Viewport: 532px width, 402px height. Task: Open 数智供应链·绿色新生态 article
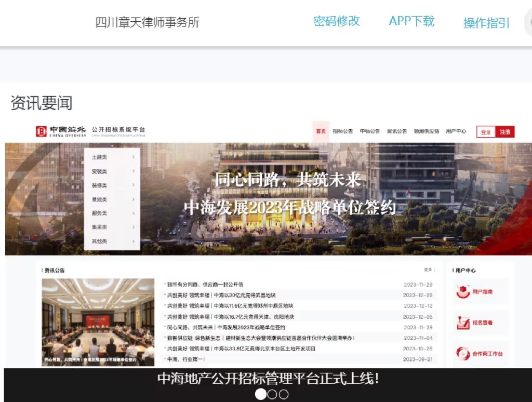click(x=261, y=338)
